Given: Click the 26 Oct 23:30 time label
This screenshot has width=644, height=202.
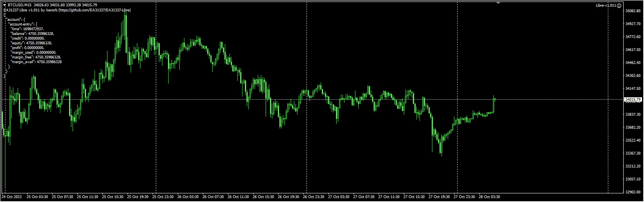Looking at the screenshot, I should pyautogui.click(x=314, y=197).
